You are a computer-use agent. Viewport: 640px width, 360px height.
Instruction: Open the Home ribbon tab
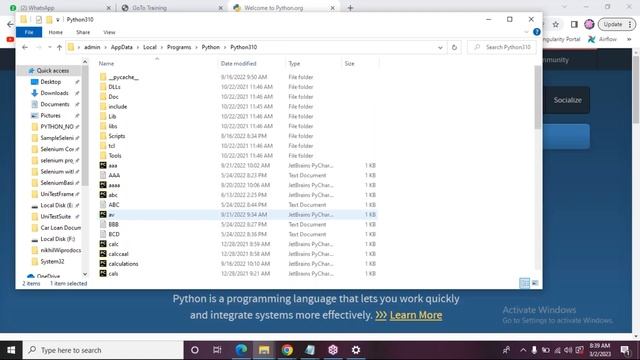click(x=56, y=32)
